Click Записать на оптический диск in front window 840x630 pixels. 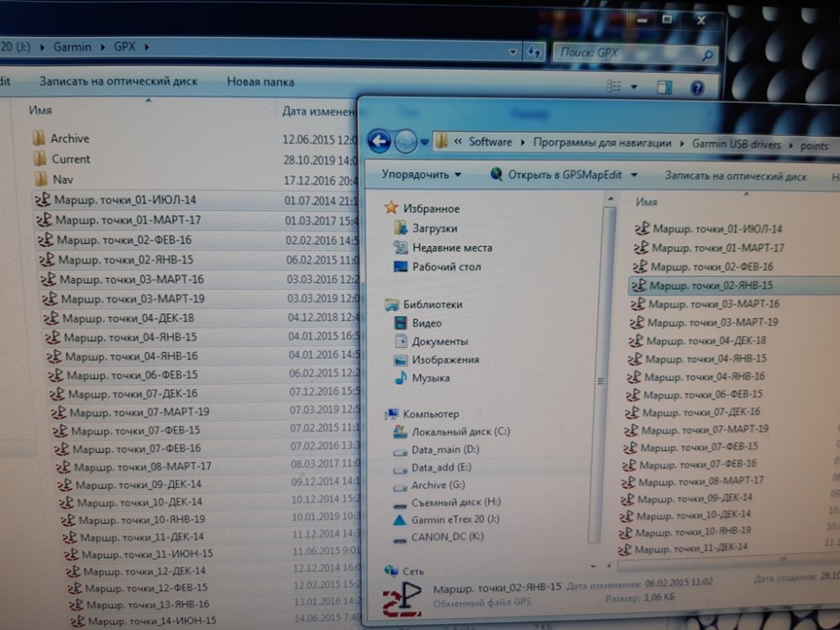[735, 176]
